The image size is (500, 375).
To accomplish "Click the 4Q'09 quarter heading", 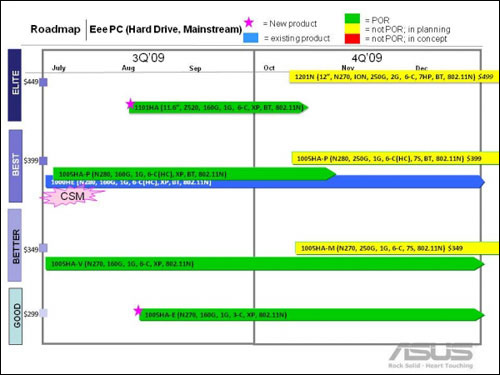I will pos(367,58).
